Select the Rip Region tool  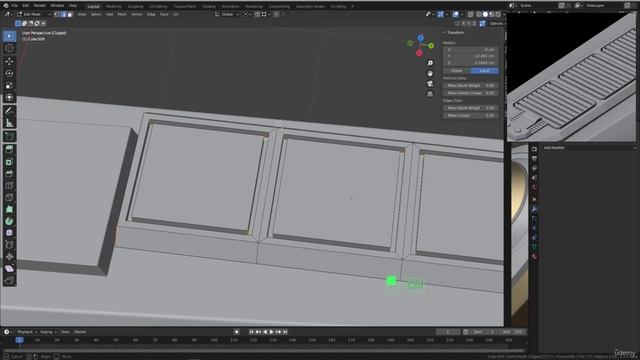tap(9, 280)
